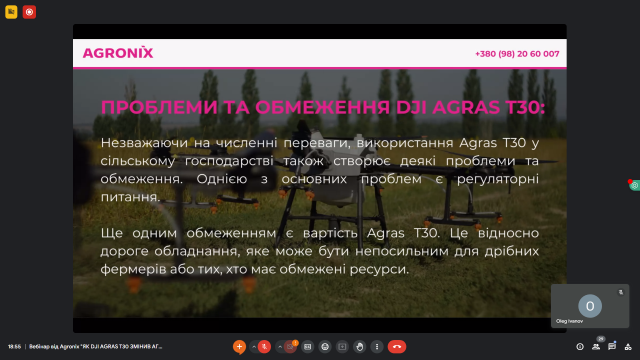This screenshot has width=640, height=360.
Task: Click the red recording indicator icon
Action: (29, 12)
